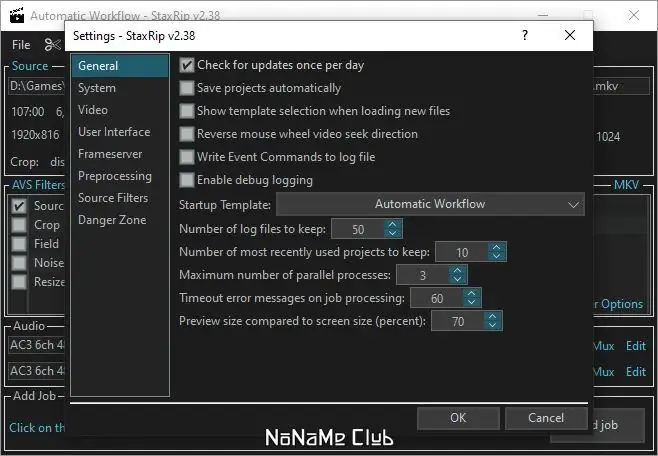Click timeout field showing 60

pos(437,298)
